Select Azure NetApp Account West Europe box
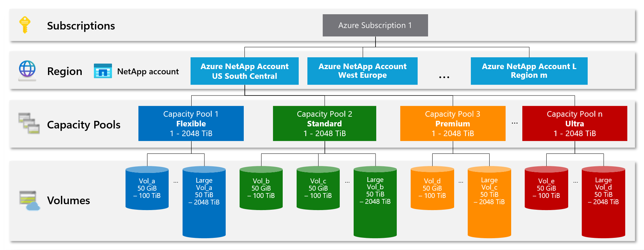 point(362,71)
